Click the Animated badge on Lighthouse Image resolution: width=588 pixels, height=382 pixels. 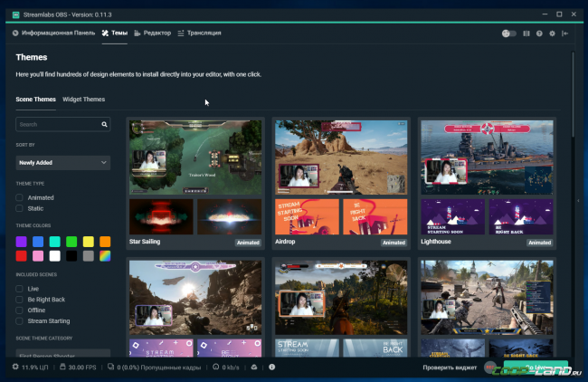(x=540, y=243)
